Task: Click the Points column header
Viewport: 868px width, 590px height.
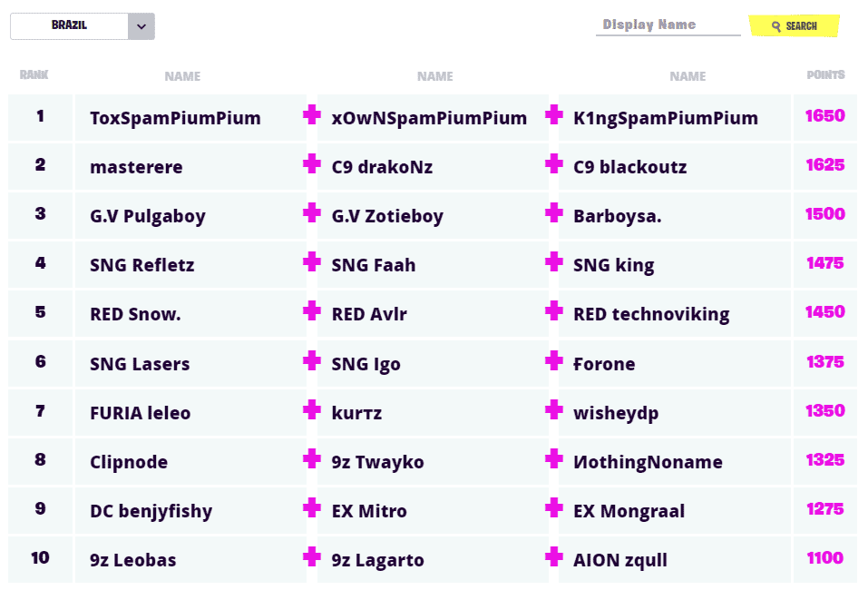Action: 825,75
